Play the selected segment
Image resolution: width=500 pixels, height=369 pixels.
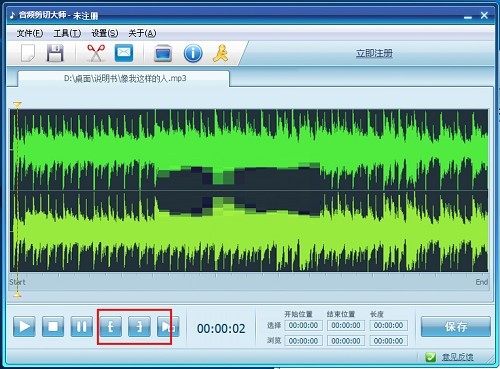click(168, 327)
